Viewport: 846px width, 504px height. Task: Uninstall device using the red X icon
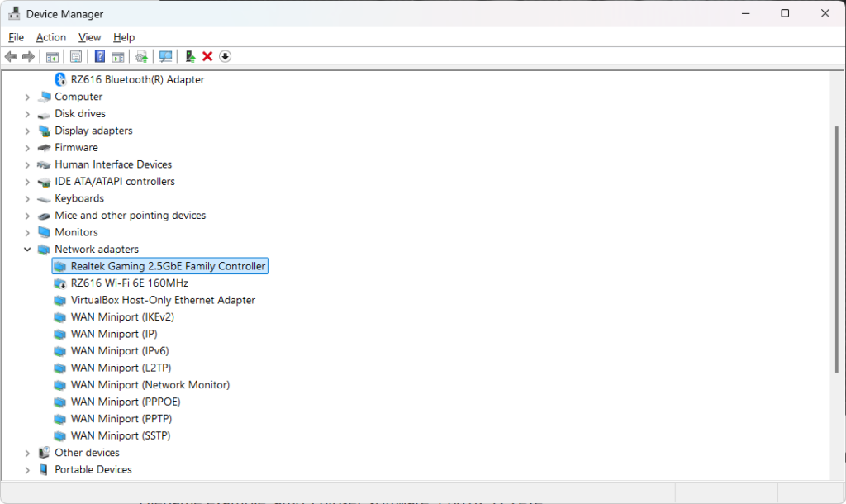[206, 56]
